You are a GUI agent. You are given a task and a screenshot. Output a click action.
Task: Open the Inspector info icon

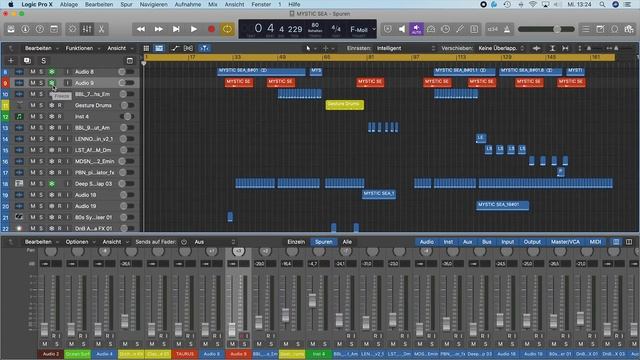[x=25, y=29]
